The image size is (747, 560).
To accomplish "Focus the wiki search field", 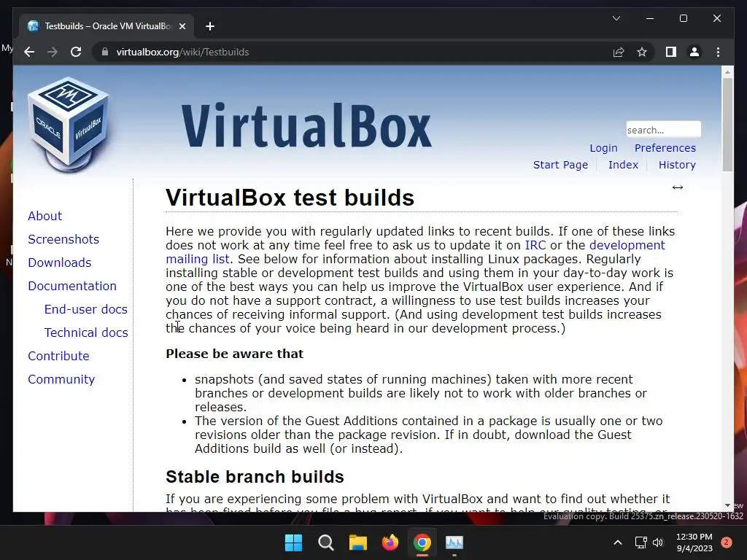I will [x=663, y=130].
